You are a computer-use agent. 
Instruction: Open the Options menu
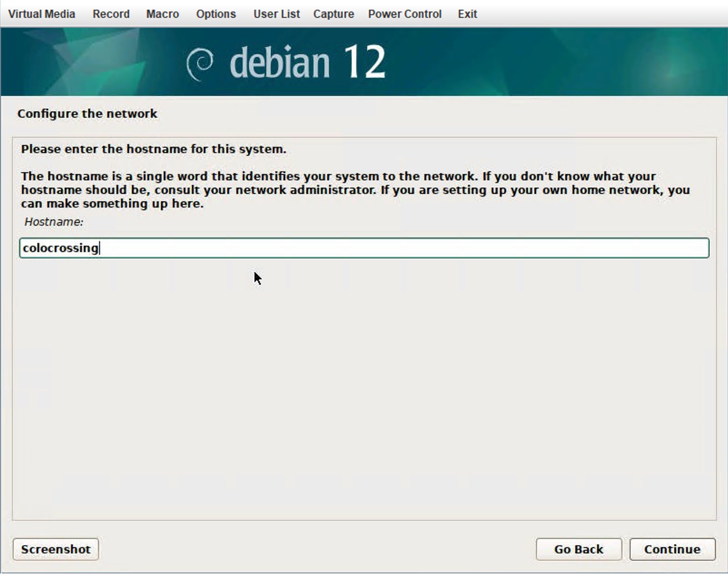[216, 14]
